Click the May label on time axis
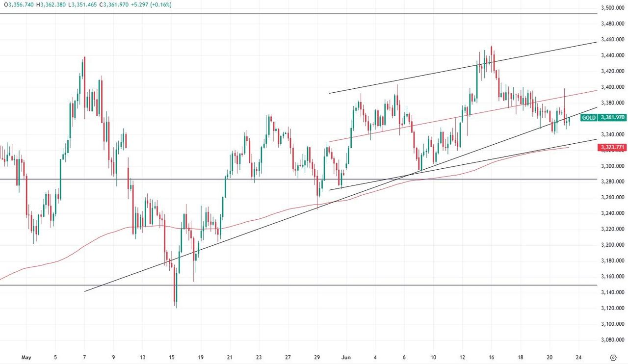628x364 pixels. pyautogui.click(x=26, y=357)
